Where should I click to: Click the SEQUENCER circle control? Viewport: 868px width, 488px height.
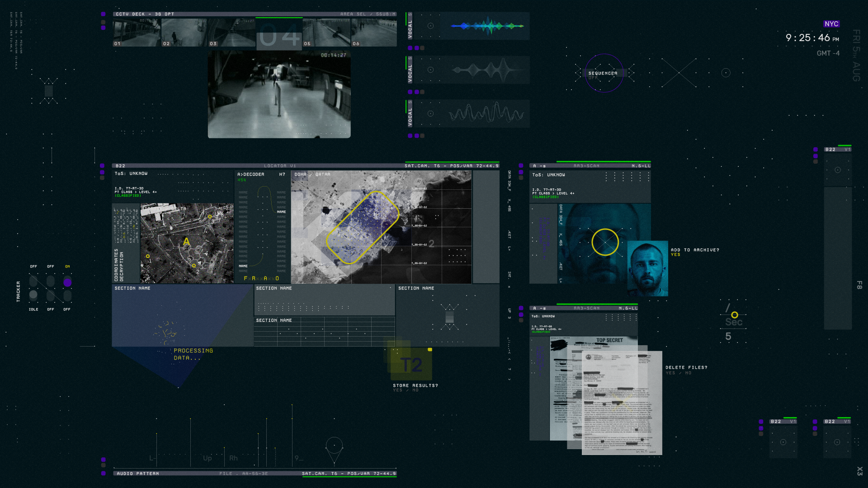pyautogui.click(x=604, y=73)
